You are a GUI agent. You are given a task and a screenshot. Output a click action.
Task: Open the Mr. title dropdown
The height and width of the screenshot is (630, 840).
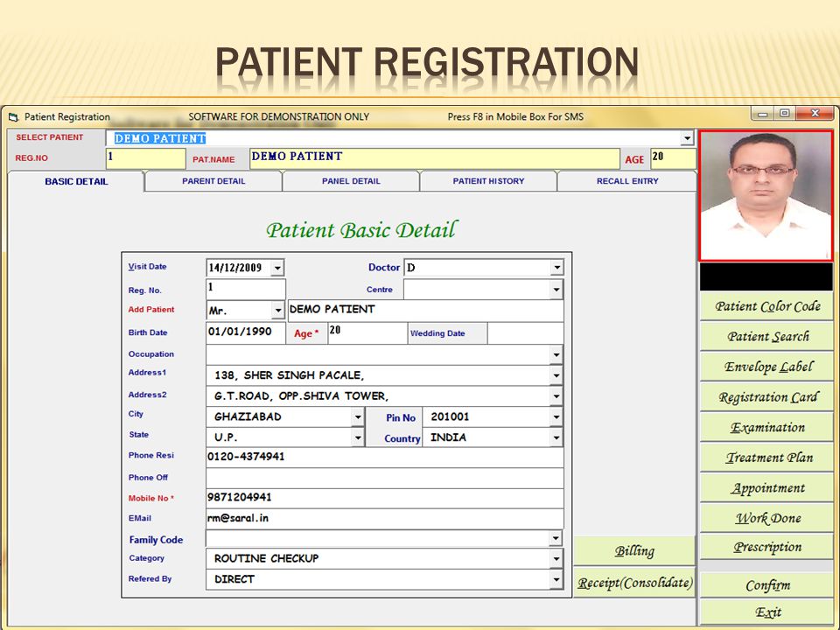point(277,310)
